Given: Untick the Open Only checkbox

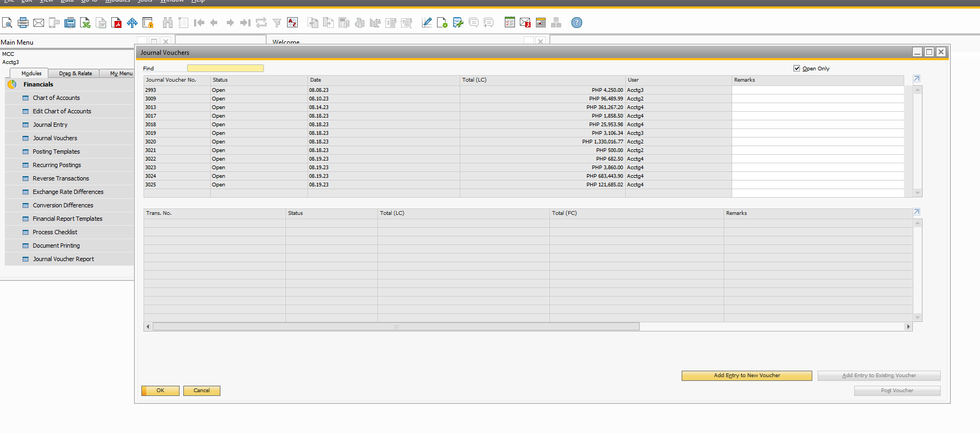Looking at the screenshot, I should (x=797, y=68).
